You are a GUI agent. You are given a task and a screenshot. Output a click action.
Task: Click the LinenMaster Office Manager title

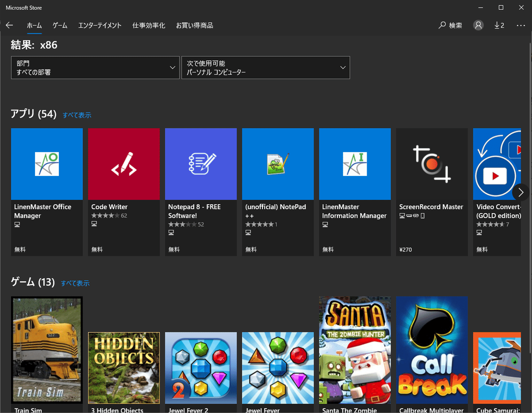pos(43,211)
